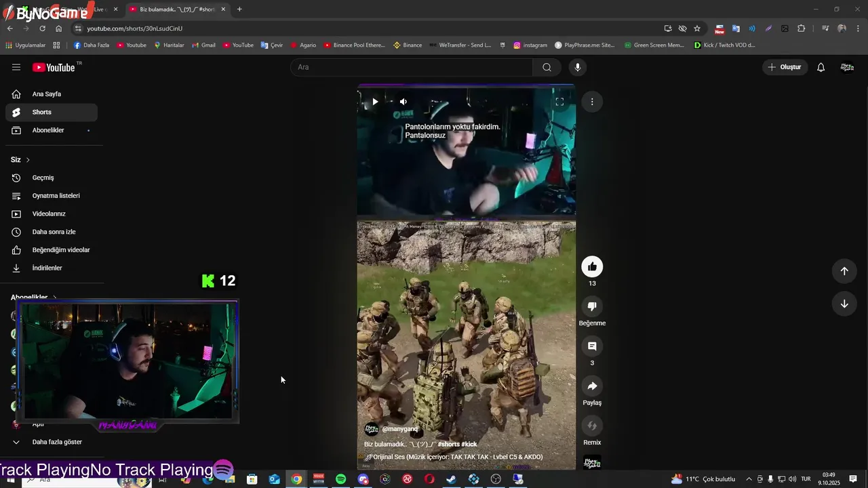The image size is (868, 488).
Task: Open Kick / Twitch VOD bookmark
Action: 724,45
